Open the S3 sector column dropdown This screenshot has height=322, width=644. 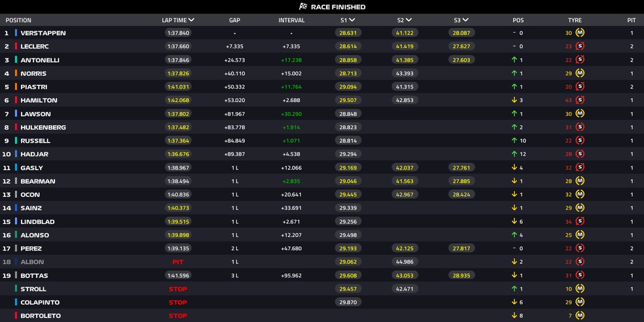pos(466,20)
